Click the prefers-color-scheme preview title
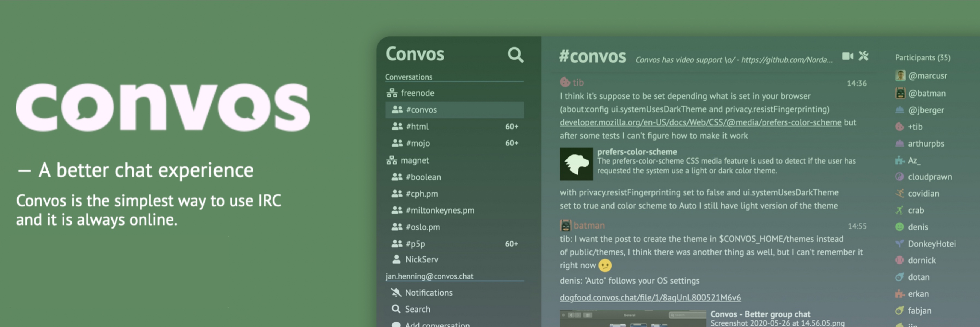 (x=637, y=152)
